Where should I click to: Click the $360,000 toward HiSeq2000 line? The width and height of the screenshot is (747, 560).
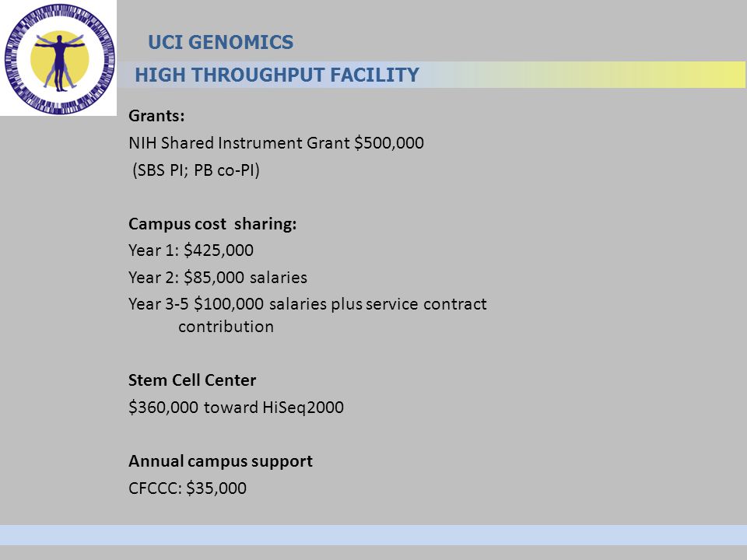click(236, 407)
